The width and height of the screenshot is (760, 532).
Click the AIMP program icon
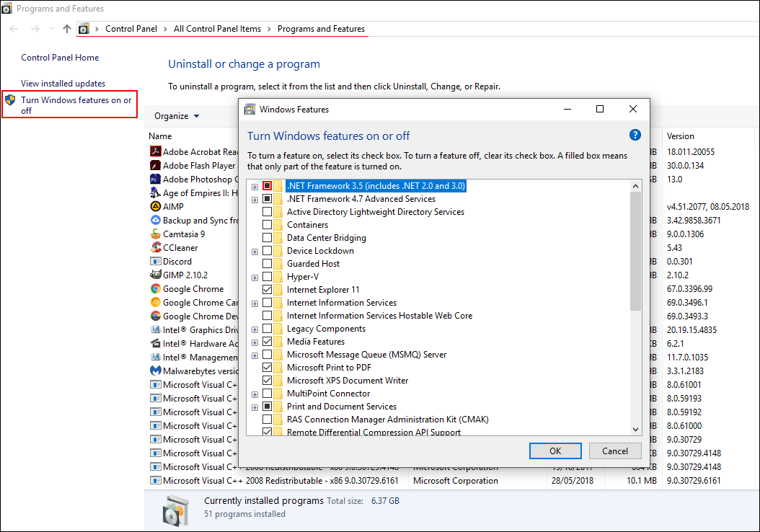[x=155, y=206]
